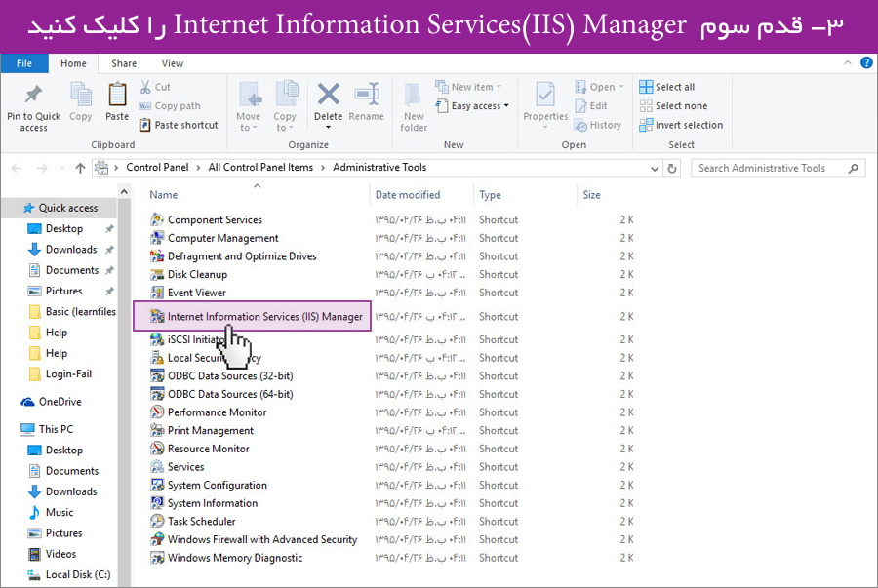
Task: Click the Up arrow navigation icon
Action: [80, 168]
